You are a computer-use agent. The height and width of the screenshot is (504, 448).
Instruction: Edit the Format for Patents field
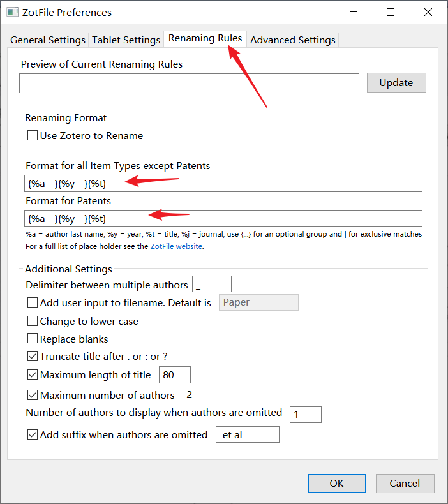coord(223,219)
